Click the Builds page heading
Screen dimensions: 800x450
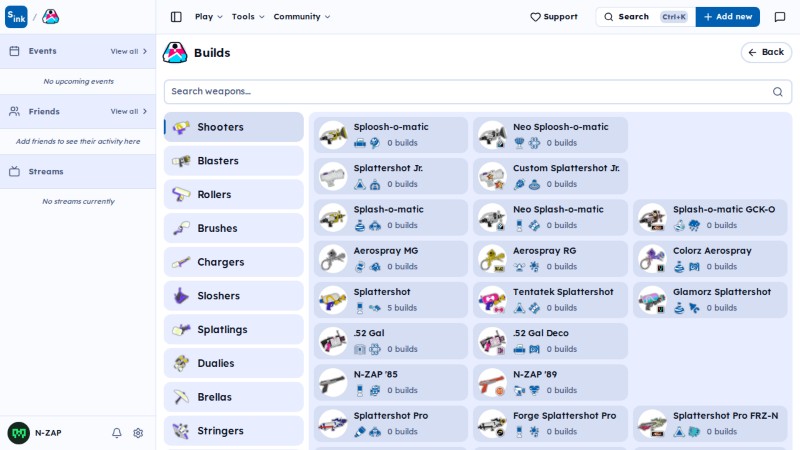coord(212,53)
